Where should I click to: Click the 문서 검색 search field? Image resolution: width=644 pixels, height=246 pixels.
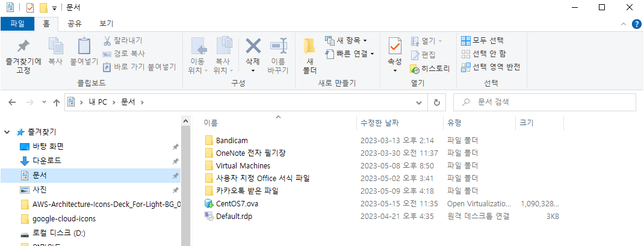(545, 102)
